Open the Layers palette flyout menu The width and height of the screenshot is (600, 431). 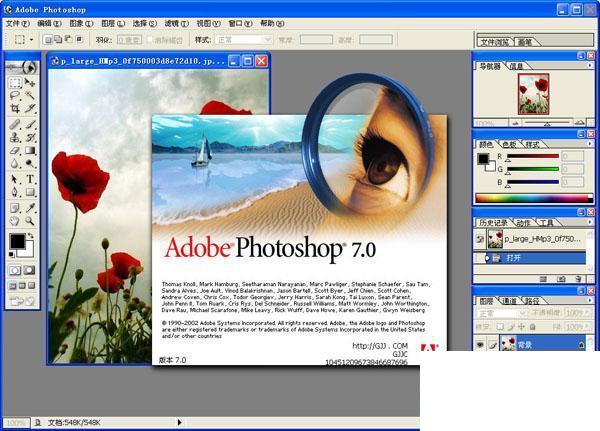[590, 300]
